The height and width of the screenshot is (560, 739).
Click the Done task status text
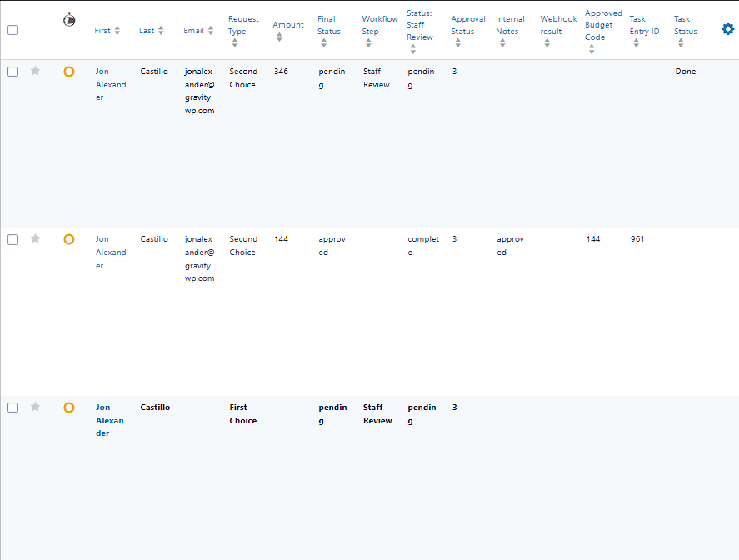[x=685, y=72]
